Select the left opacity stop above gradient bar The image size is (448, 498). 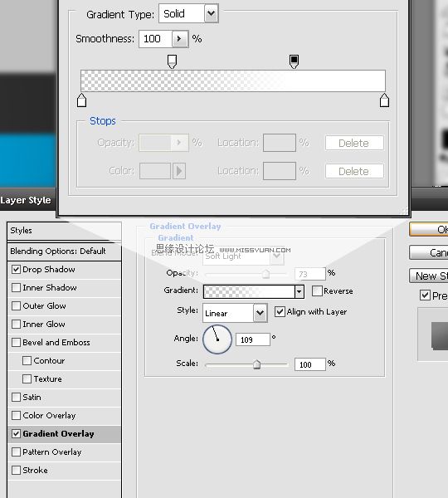click(x=172, y=61)
